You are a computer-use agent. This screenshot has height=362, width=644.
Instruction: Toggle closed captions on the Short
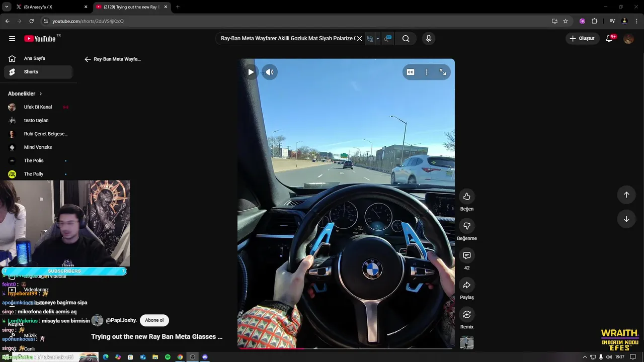point(411,72)
